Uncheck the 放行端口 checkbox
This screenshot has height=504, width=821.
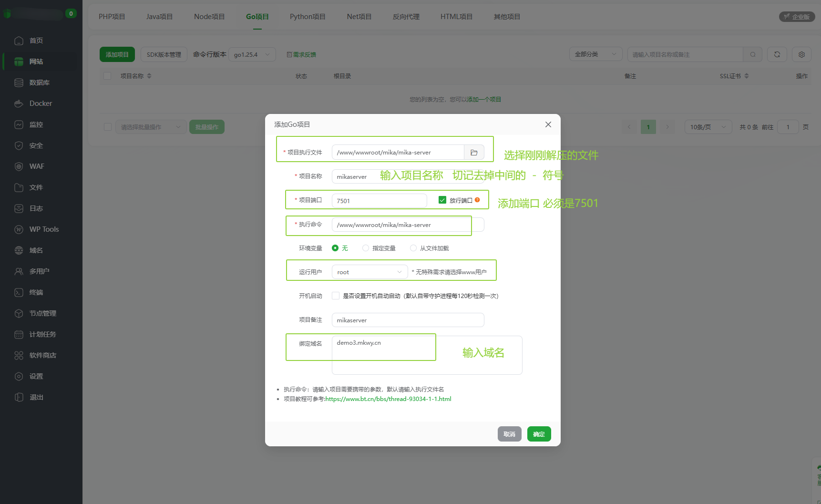[442, 200]
